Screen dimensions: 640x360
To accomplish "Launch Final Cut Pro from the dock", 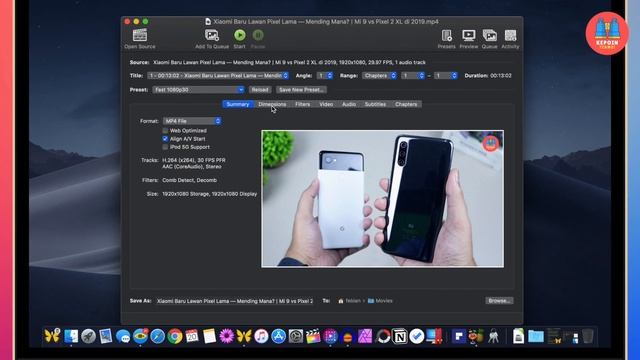I will click(313, 336).
